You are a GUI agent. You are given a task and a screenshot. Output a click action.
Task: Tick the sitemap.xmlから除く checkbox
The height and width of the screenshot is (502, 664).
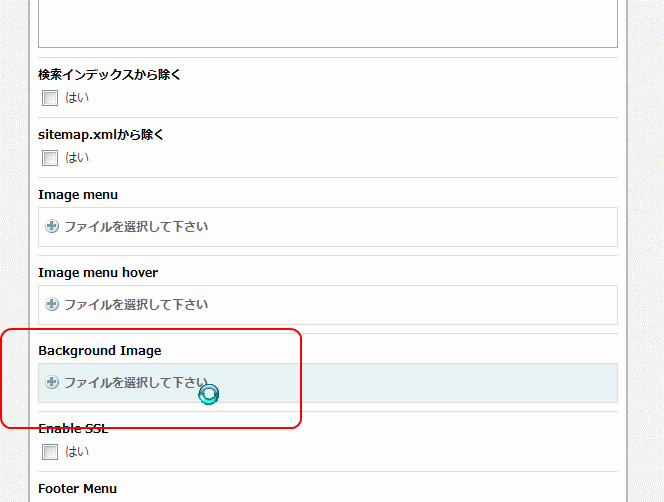50,158
